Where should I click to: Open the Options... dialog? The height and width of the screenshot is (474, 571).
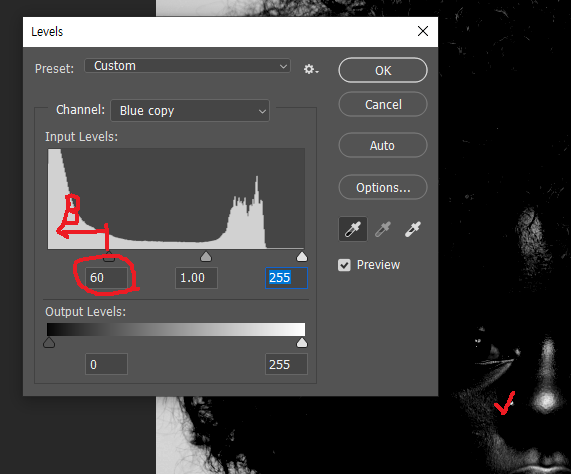click(x=383, y=187)
